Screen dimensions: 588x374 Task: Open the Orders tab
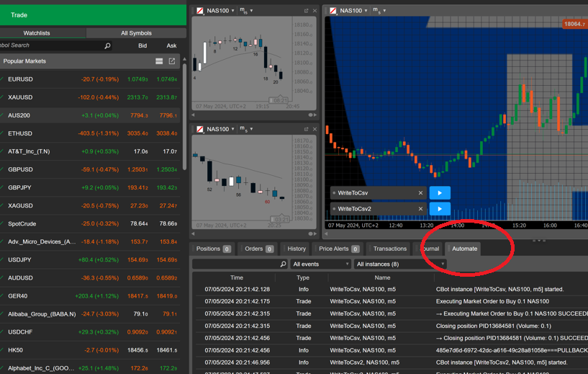258,249
